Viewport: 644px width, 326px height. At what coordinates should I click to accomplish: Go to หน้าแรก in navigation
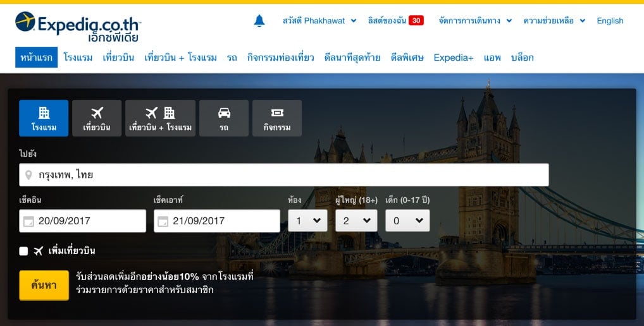(37, 57)
